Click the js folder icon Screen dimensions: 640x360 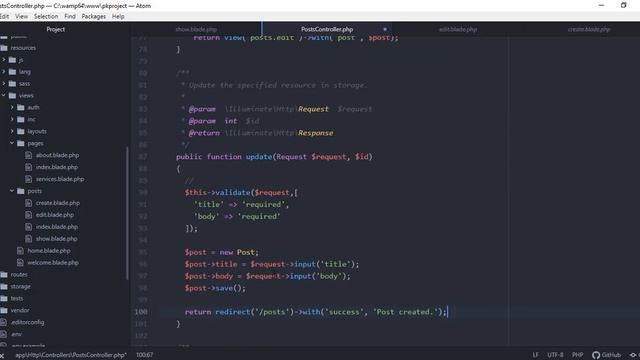pos(12,60)
